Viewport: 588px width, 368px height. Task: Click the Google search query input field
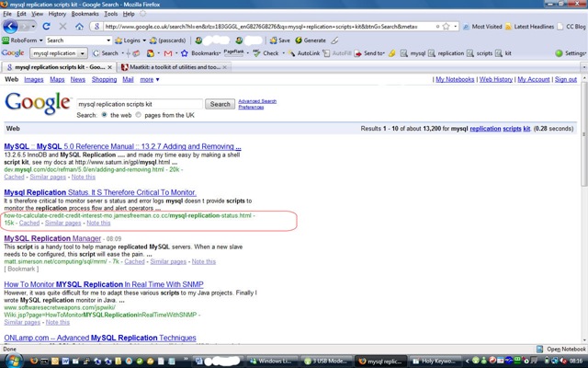[x=140, y=104]
